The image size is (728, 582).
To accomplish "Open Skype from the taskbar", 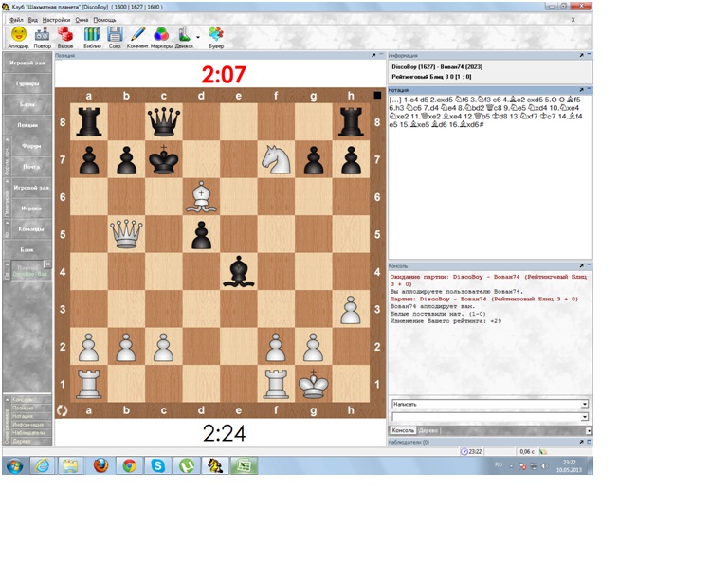I will coord(158,465).
